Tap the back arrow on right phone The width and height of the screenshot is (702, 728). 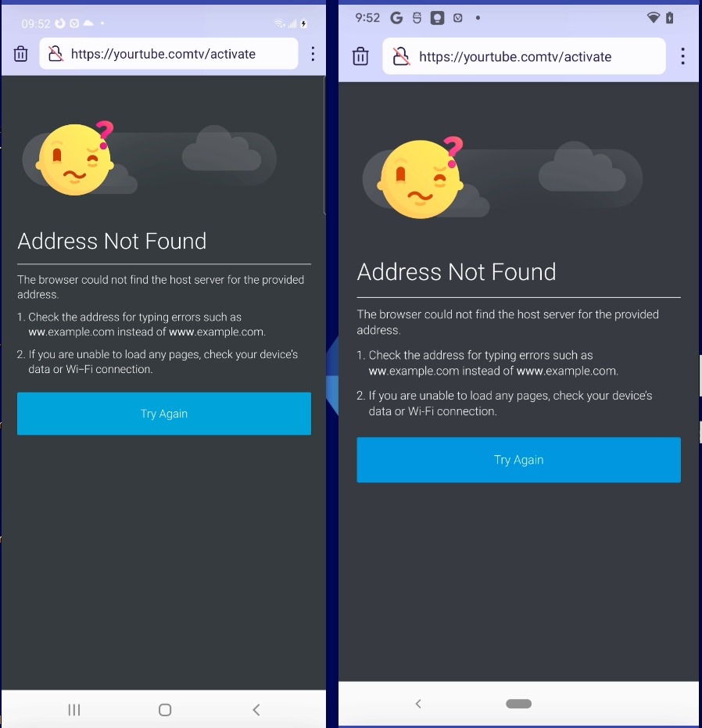[418, 704]
